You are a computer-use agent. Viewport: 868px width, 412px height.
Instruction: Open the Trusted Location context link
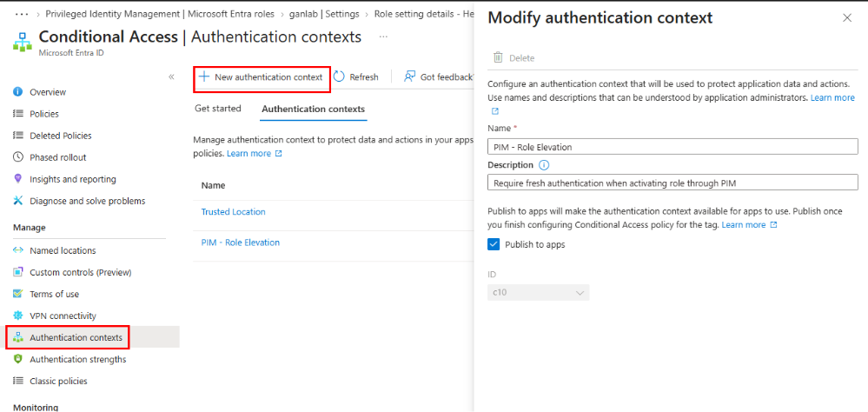[233, 211]
